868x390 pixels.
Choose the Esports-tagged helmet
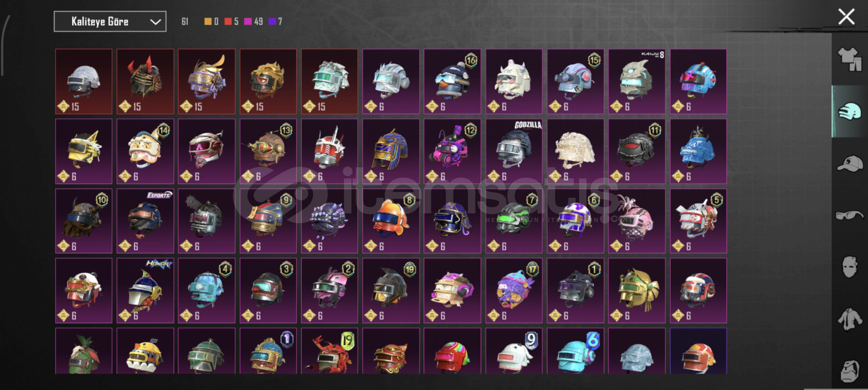(x=145, y=221)
